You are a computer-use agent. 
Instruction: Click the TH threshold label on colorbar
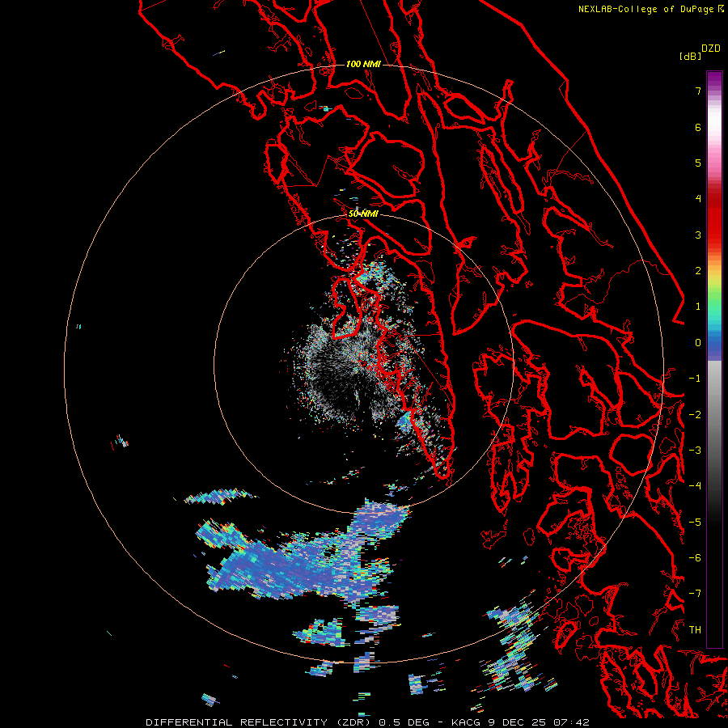[x=695, y=630]
